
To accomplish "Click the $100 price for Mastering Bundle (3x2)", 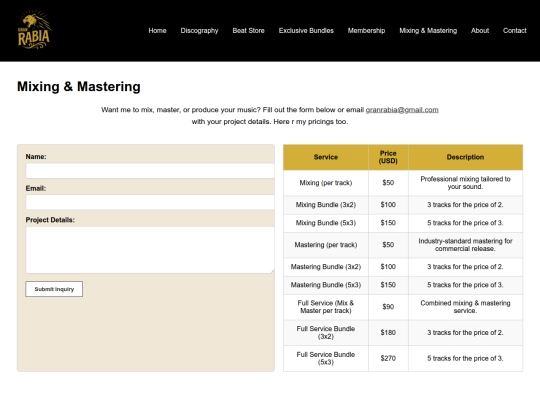I will coord(388,267).
